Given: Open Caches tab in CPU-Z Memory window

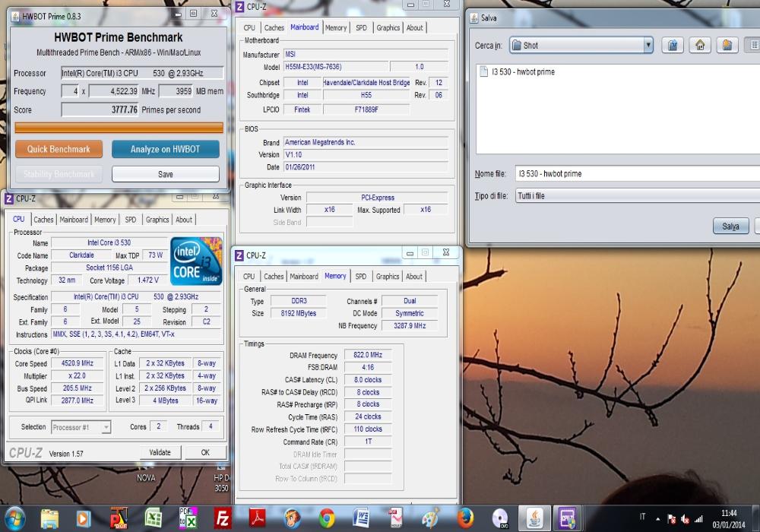Looking at the screenshot, I should [x=274, y=276].
